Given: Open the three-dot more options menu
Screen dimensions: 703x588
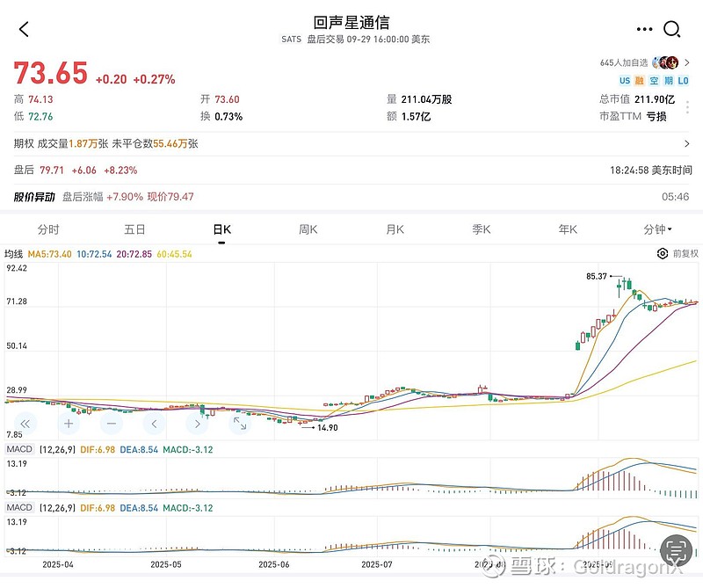Looking at the screenshot, I should click(x=643, y=29).
